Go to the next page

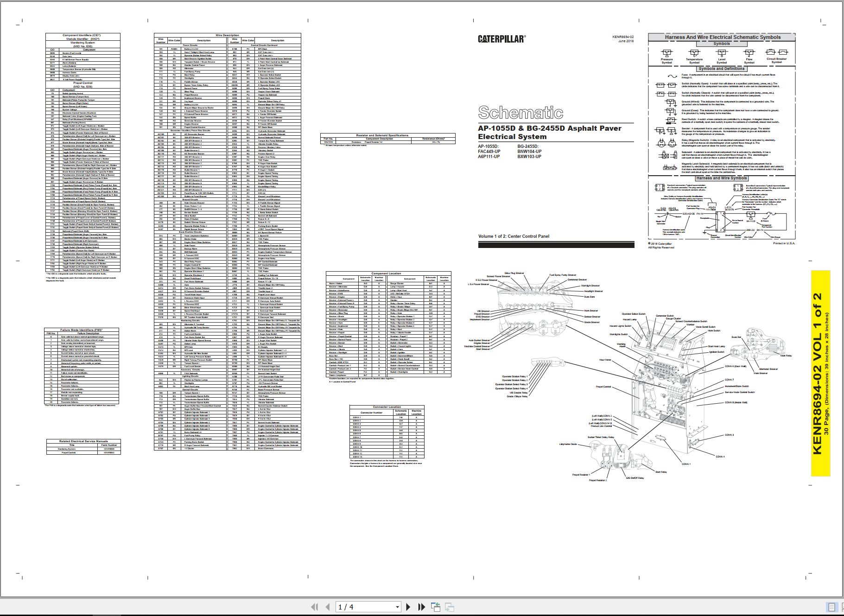(408, 607)
